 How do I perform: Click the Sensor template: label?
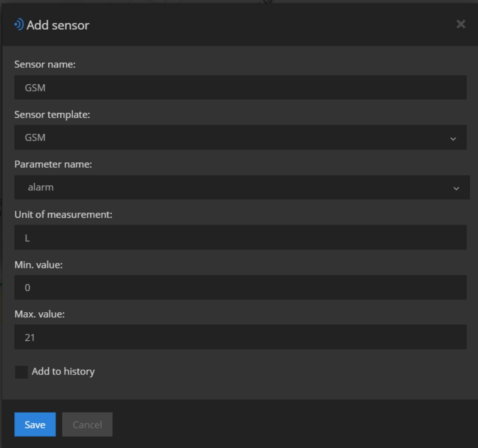click(52, 114)
